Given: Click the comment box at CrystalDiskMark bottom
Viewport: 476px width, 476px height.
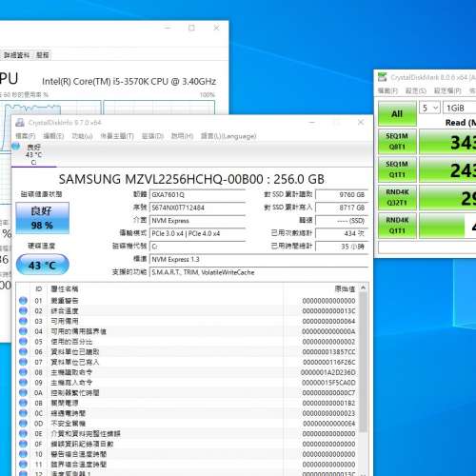Looking at the screenshot, I should tap(427, 248).
